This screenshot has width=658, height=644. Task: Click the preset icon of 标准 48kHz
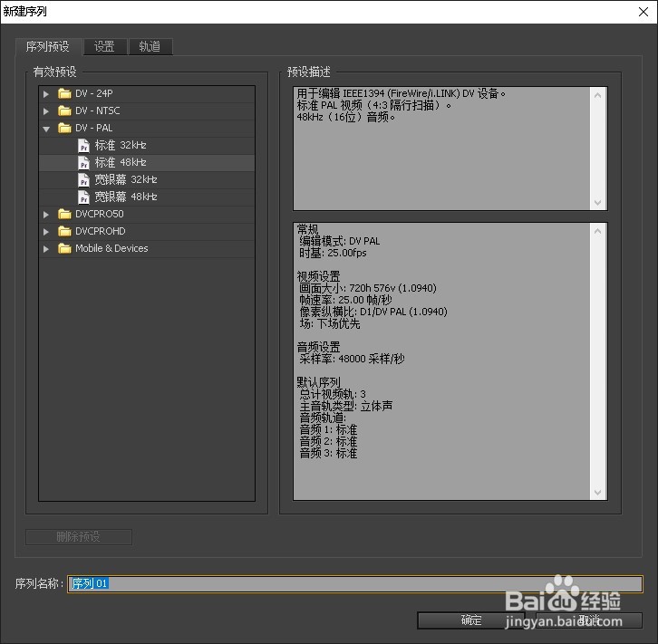(x=84, y=163)
